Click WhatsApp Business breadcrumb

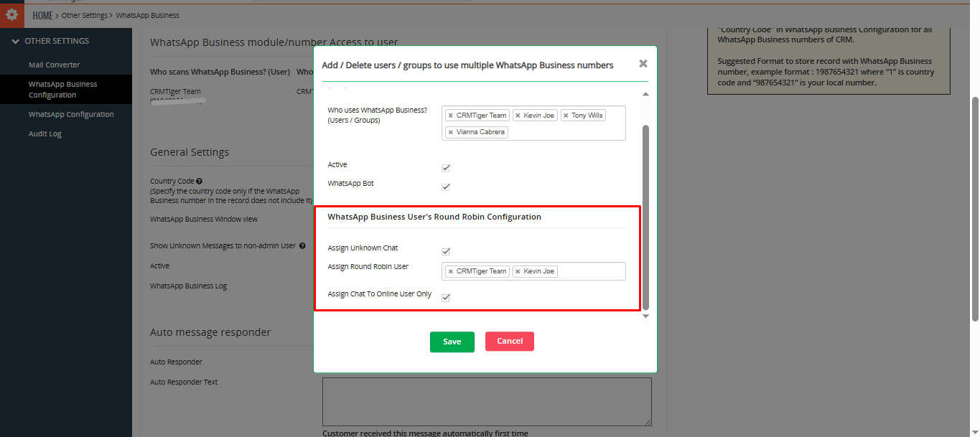click(x=148, y=15)
